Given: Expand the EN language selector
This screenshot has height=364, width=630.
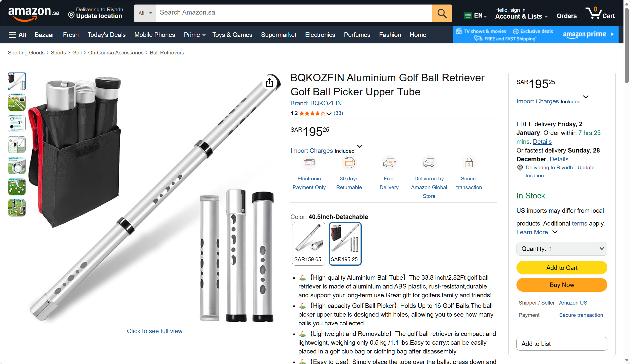Looking at the screenshot, I should pos(476,16).
